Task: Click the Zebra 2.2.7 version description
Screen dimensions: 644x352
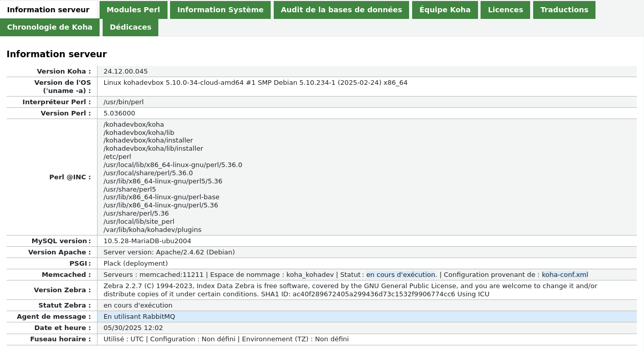Action: 350,290
